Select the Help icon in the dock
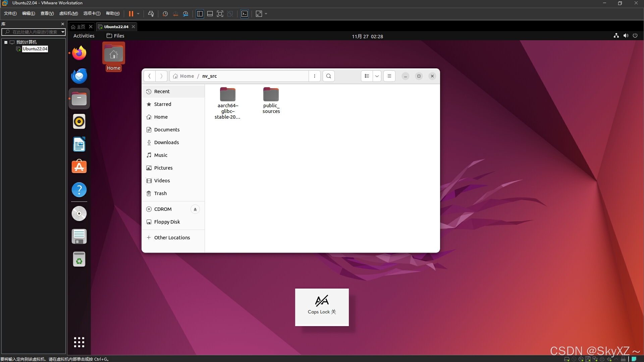 (x=79, y=190)
